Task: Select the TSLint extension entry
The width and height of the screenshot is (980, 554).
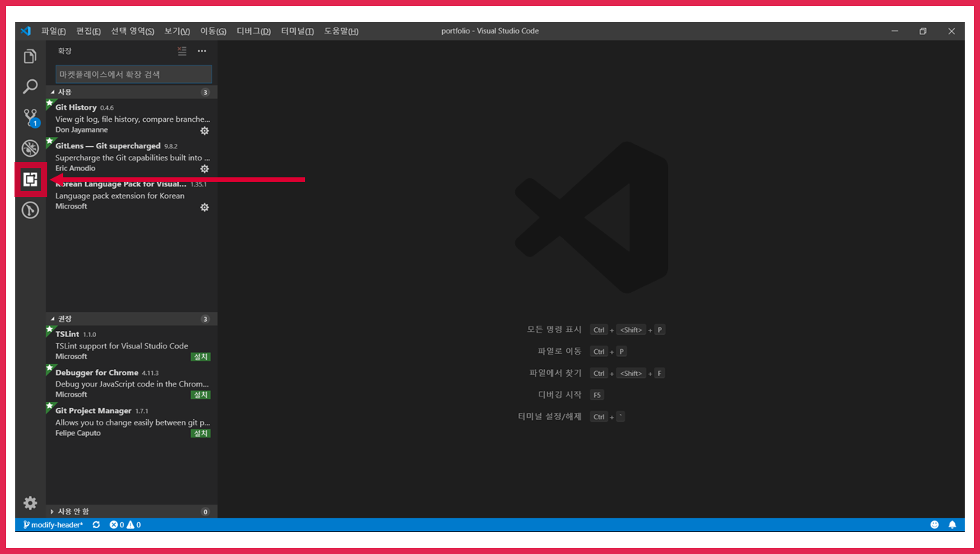Action: pyautogui.click(x=132, y=345)
